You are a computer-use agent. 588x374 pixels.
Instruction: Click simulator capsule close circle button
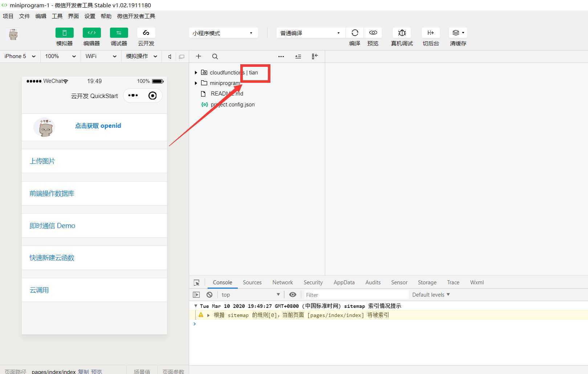(x=152, y=95)
